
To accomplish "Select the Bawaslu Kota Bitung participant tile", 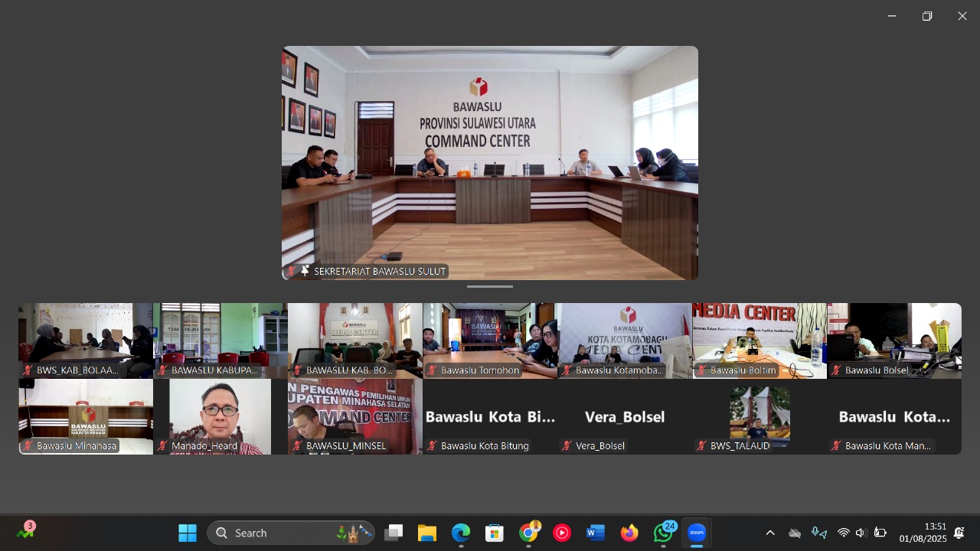I will coord(490,416).
